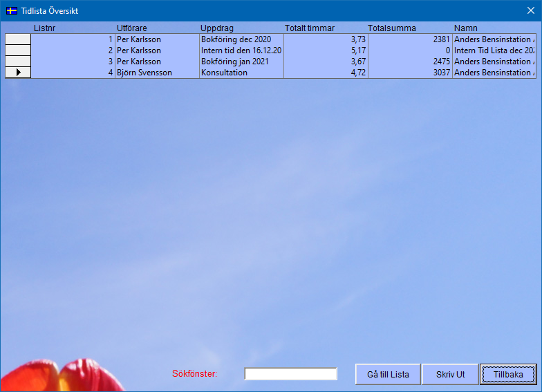The height and width of the screenshot is (392, 542).
Task: Close the Tidlista Översikt window
Action: (x=531, y=10)
